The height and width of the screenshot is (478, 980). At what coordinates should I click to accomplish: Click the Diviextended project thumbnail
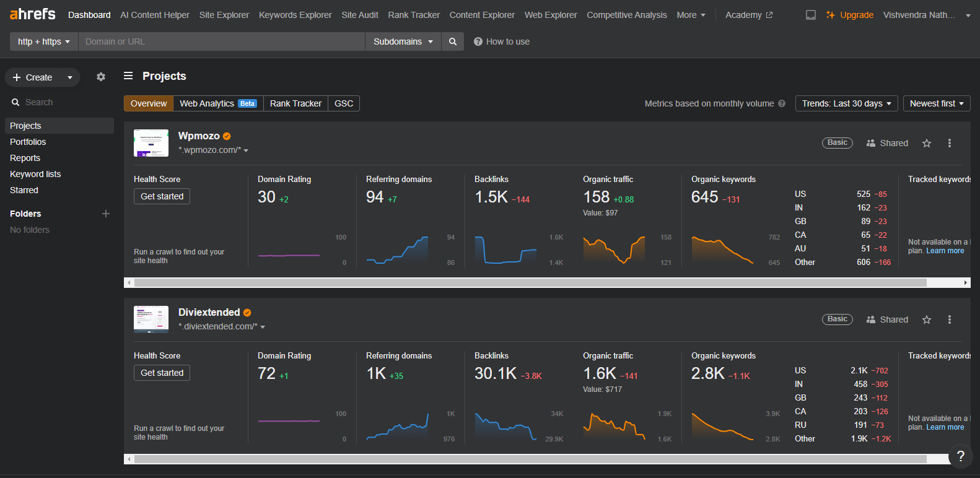(x=151, y=319)
